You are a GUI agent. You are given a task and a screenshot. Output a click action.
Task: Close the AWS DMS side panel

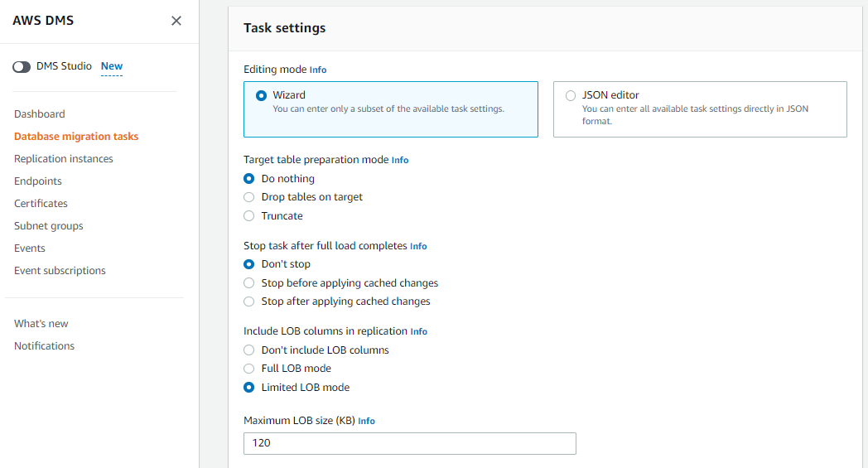tap(176, 21)
